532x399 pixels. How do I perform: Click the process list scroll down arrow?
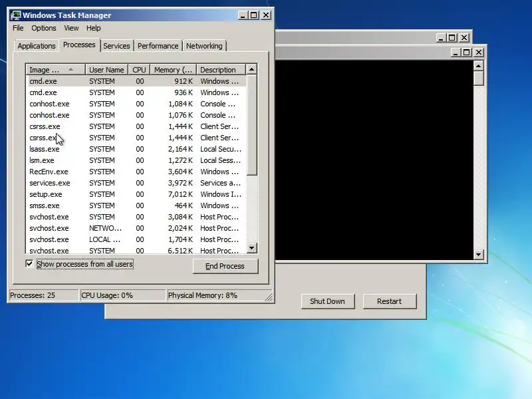251,247
